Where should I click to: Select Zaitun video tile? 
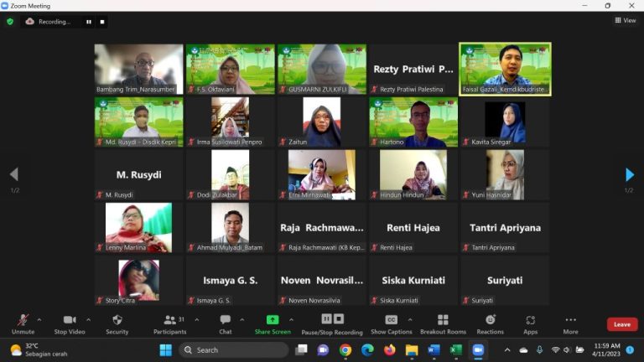(322, 122)
